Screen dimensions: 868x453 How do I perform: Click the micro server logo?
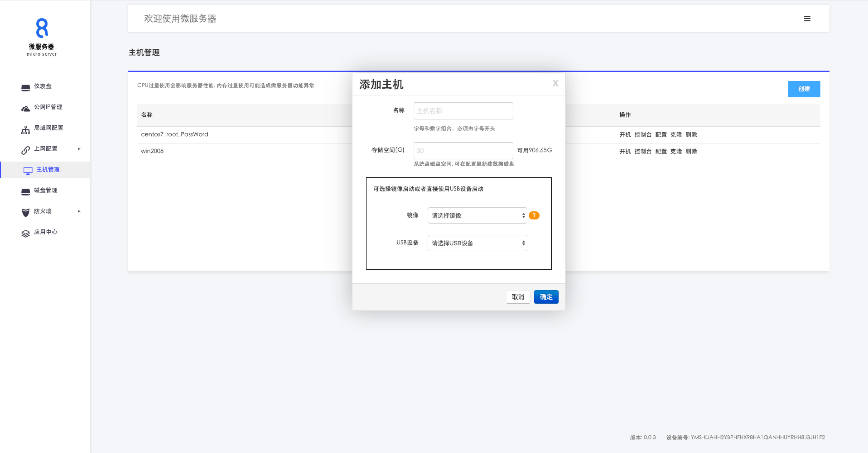(42, 37)
